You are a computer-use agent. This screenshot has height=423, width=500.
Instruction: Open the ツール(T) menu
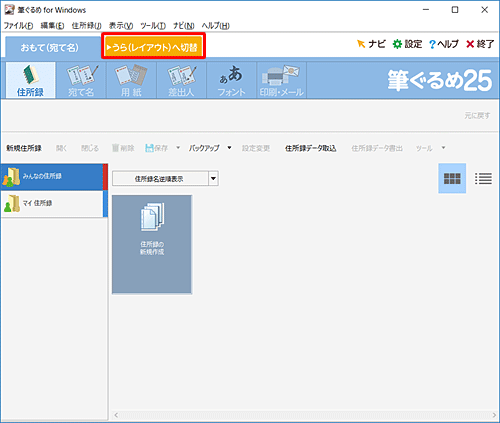click(x=153, y=26)
